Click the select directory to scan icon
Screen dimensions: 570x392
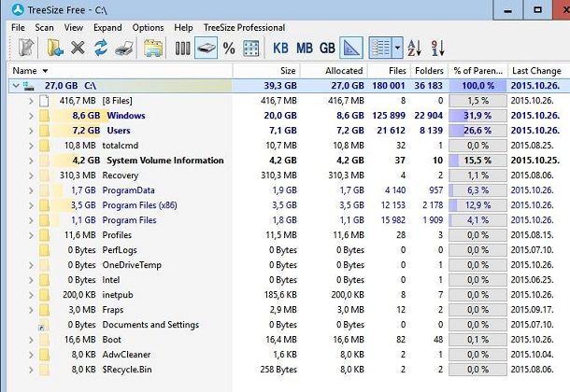pyautogui.click(x=26, y=48)
